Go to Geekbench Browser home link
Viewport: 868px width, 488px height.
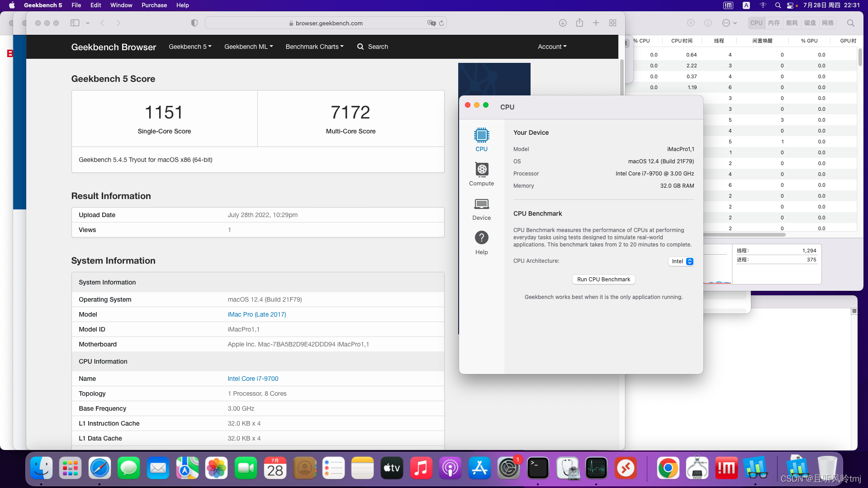[114, 47]
